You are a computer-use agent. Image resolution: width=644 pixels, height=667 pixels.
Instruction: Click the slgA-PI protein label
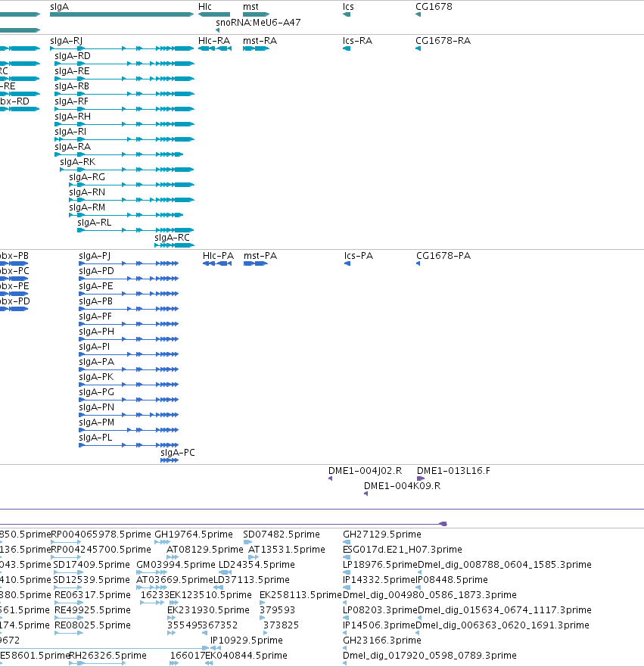tap(94, 347)
